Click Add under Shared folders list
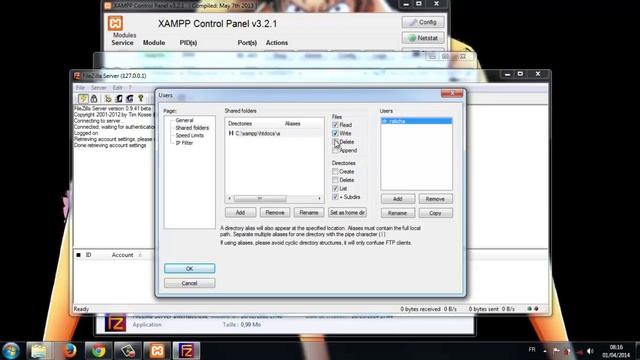The height and width of the screenshot is (360, 640). [x=240, y=213]
